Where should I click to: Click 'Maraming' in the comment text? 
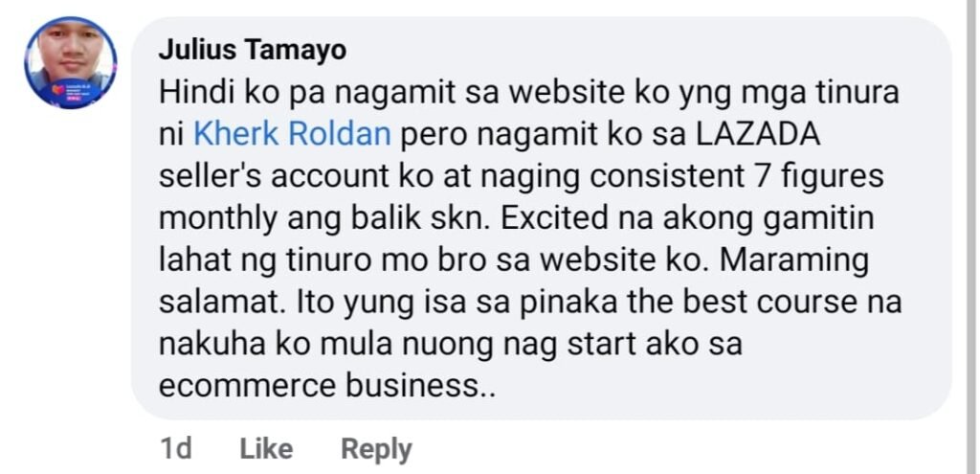[794, 260]
